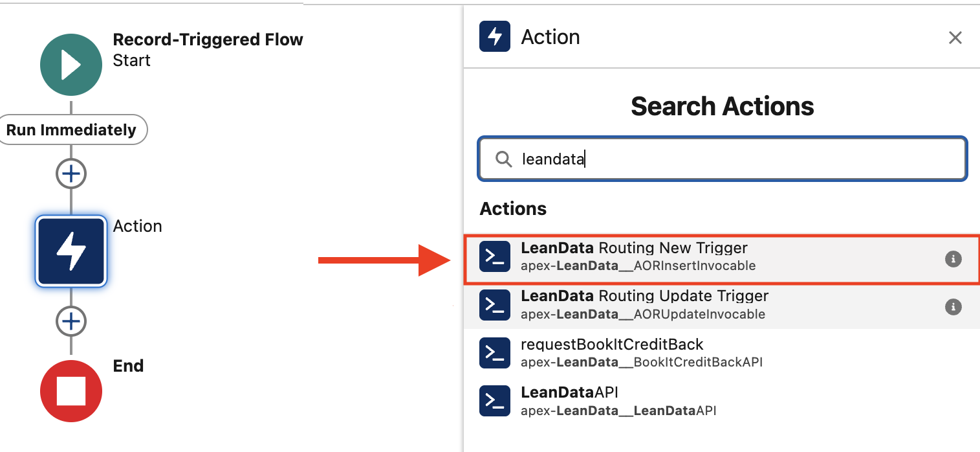Click the search magnifier icon
Image resolution: width=980 pixels, height=452 pixels.
[x=503, y=159]
